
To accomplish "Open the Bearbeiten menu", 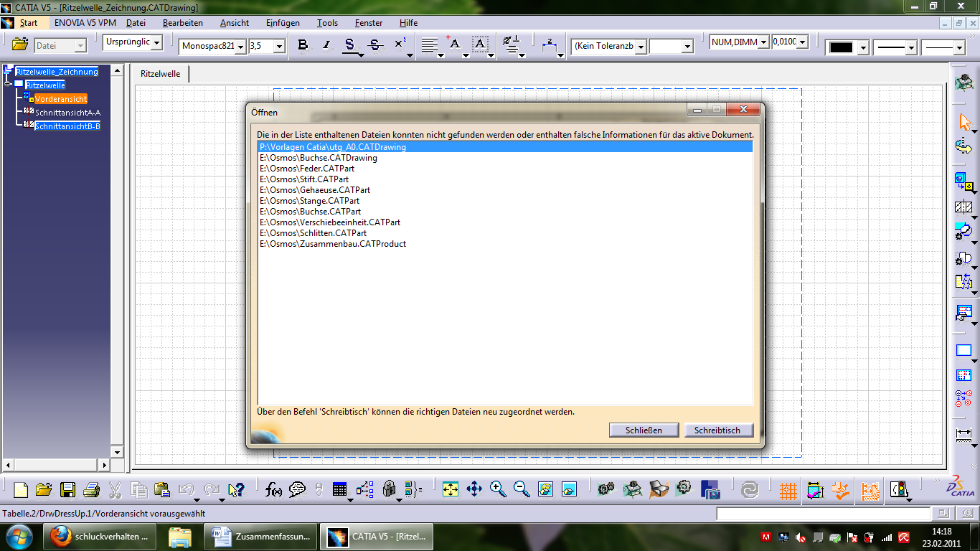I will tap(183, 23).
